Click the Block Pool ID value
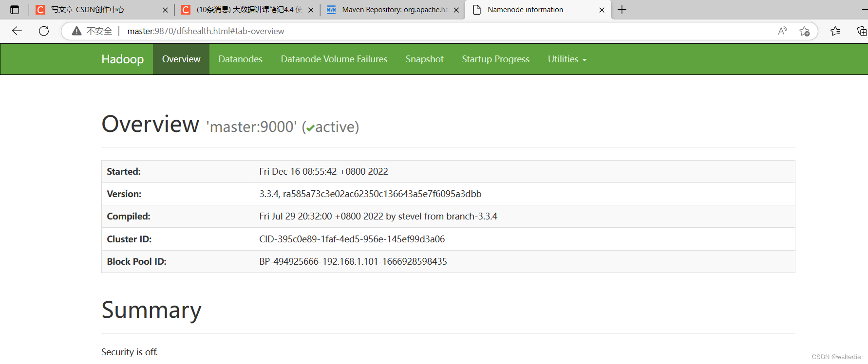The height and width of the screenshot is (364, 868). tap(353, 262)
